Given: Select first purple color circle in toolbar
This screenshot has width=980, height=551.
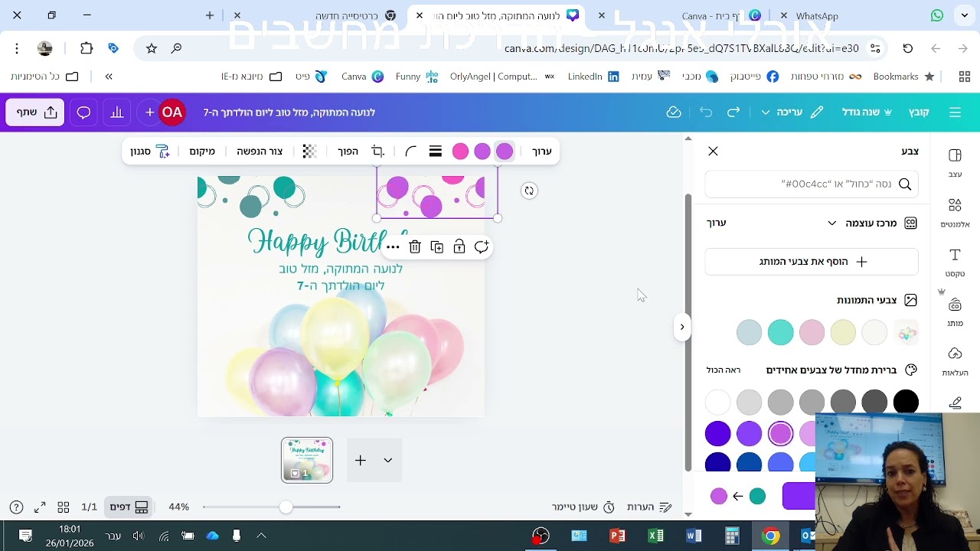Looking at the screenshot, I should [505, 152].
